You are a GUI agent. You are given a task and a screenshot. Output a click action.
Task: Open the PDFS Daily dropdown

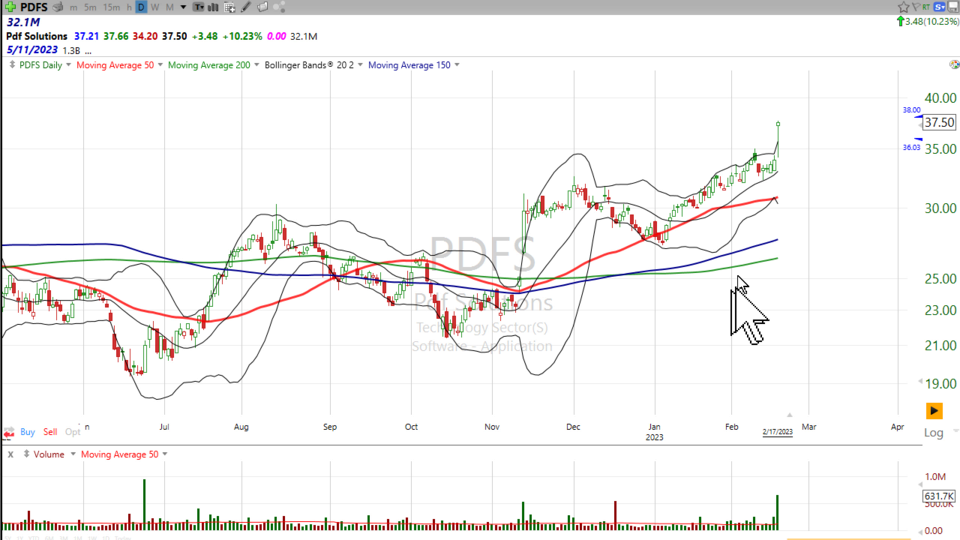(68, 65)
